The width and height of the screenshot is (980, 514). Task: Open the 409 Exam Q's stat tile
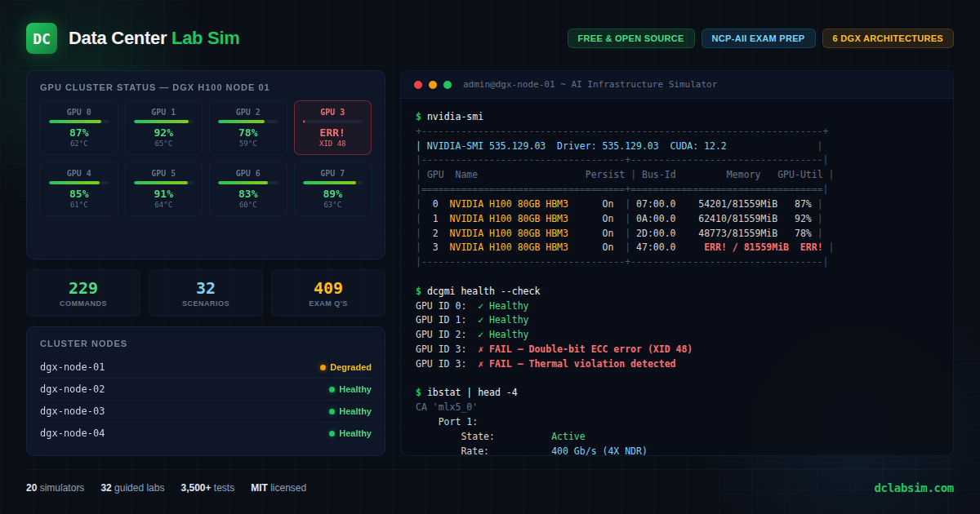pos(328,293)
